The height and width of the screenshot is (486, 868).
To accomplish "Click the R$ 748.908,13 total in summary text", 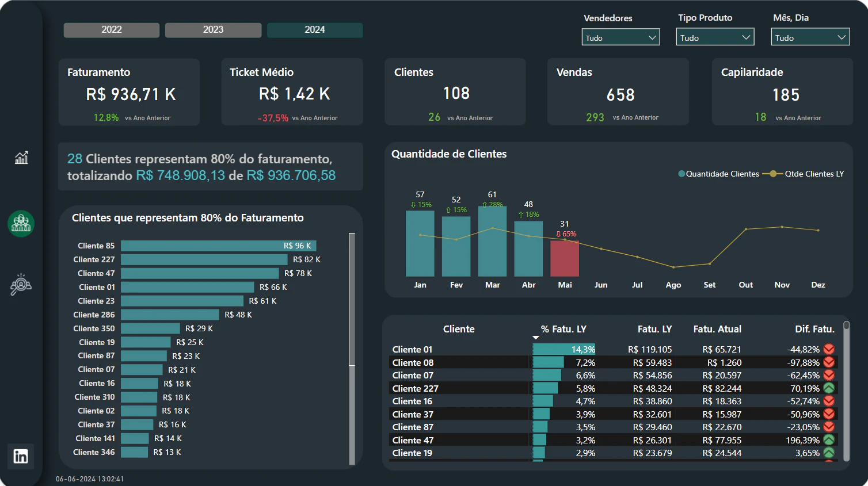I will click(181, 175).
